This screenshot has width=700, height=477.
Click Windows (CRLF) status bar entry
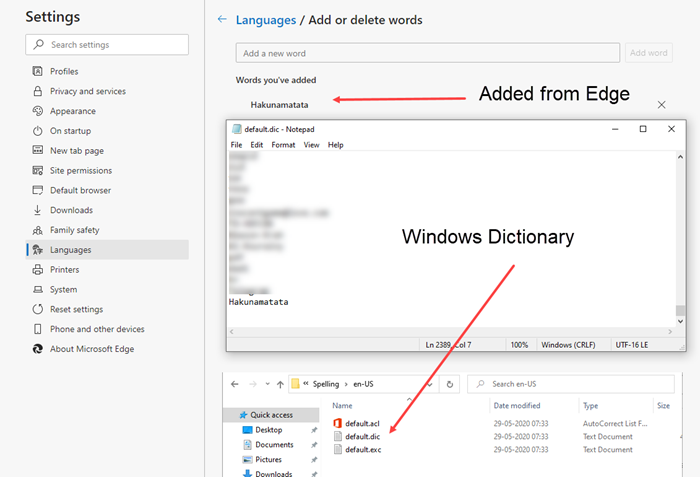tap(568, 345)
